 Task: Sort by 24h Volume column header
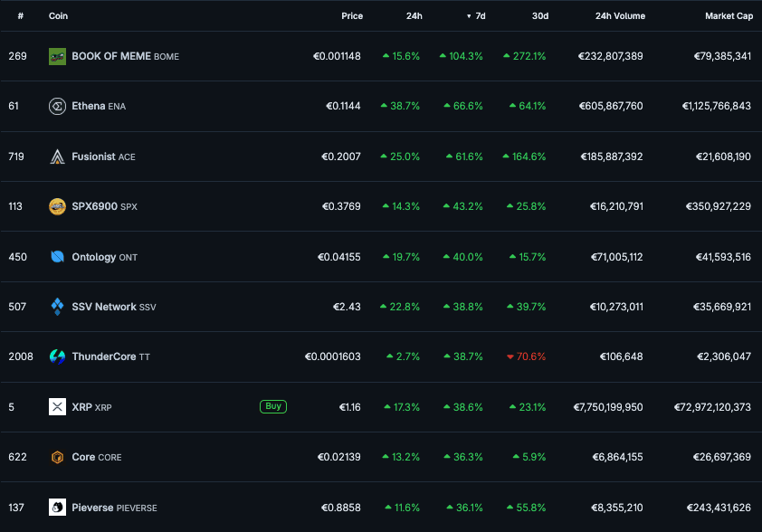620,16
